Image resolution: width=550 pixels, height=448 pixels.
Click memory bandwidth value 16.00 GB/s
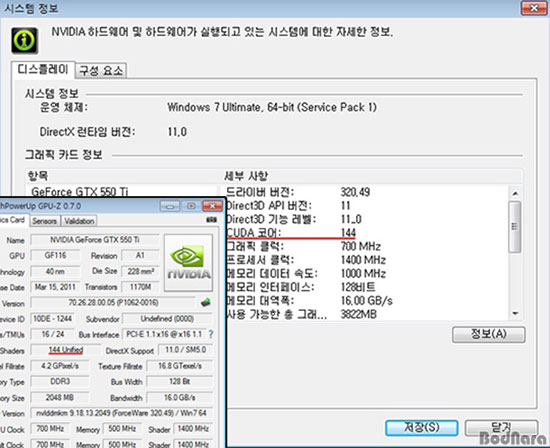[x=367, y=301]
